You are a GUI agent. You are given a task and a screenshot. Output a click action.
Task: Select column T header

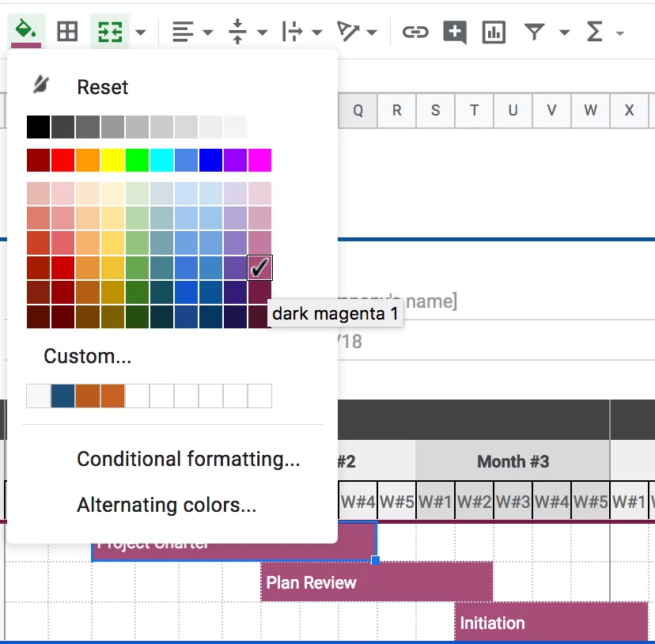coord(474,110)
